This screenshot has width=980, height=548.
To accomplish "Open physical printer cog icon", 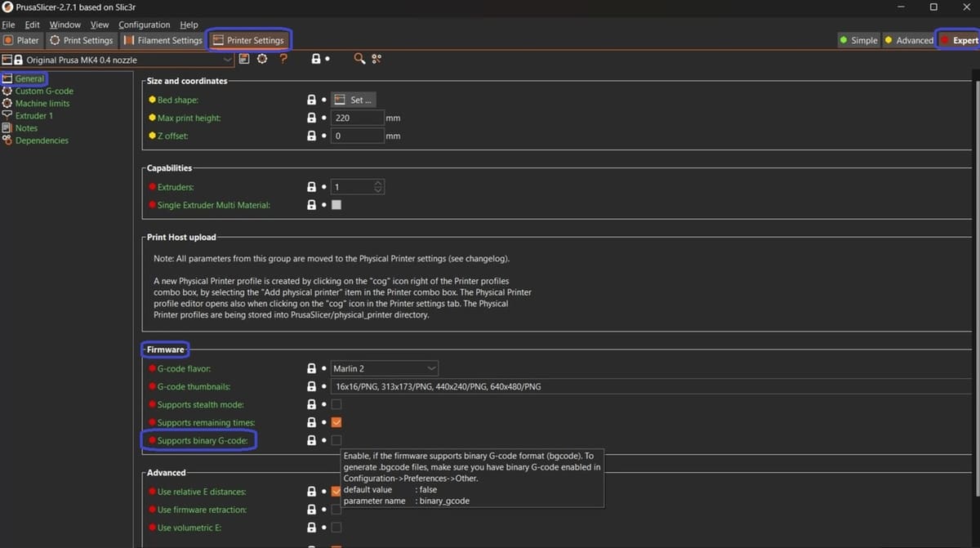I will 262,59.
